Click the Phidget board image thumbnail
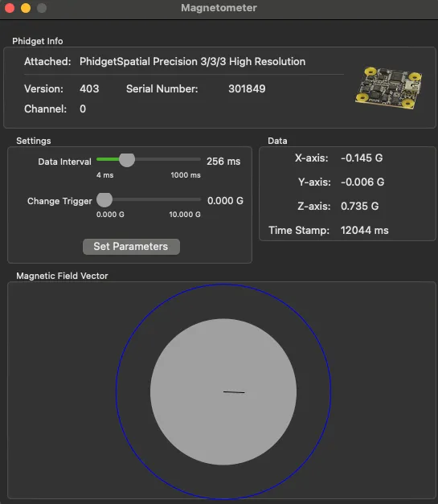 (389, 88)
